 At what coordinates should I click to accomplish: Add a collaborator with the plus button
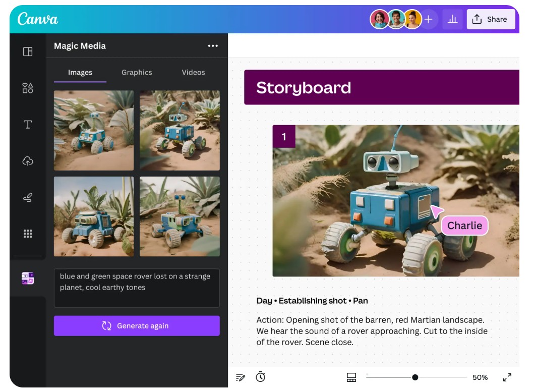(x=429, y=19)
